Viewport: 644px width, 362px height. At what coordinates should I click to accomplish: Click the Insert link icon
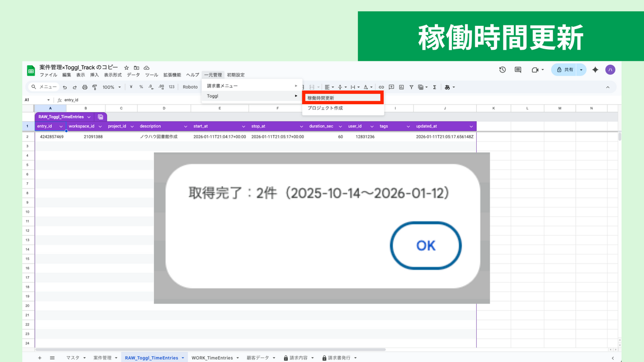pos(382,87)
